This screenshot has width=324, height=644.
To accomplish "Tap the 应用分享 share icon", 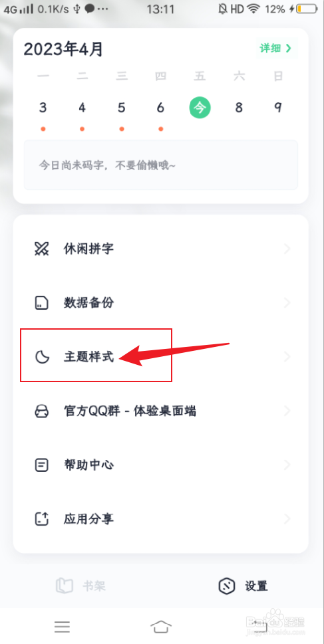I will tap(41, 519).
